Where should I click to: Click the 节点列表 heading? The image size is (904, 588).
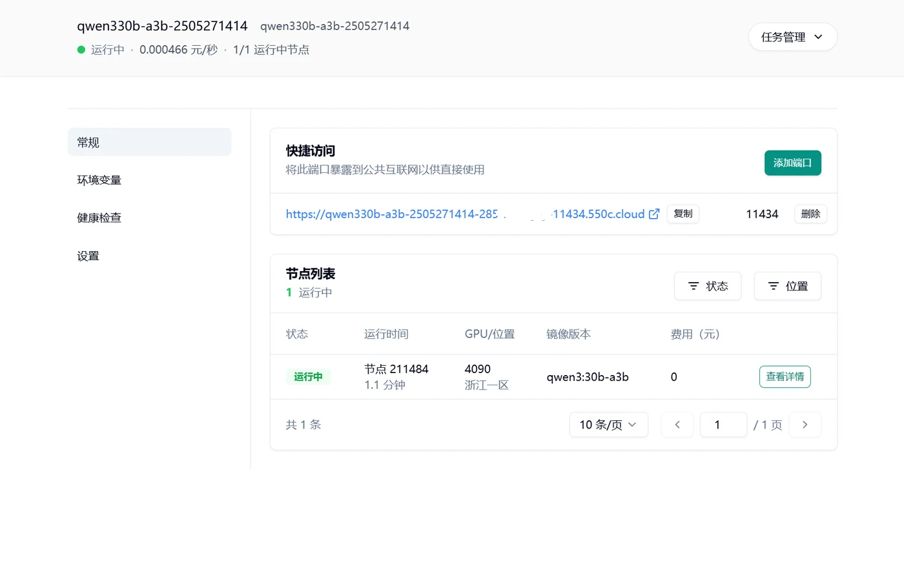coord(311,274)
